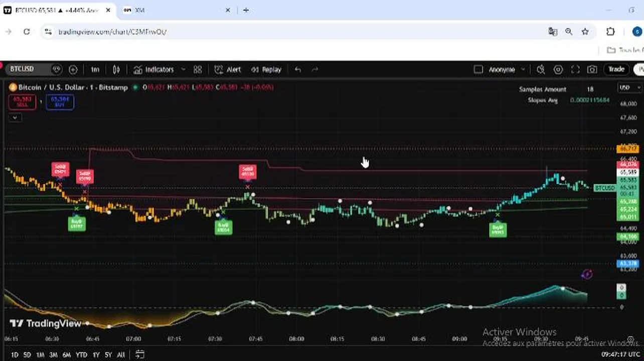Image resolution: width=644 pixels, height=361 pixels.
Task: Click the undo arrow in the toolbar
Action: [298, 70]
